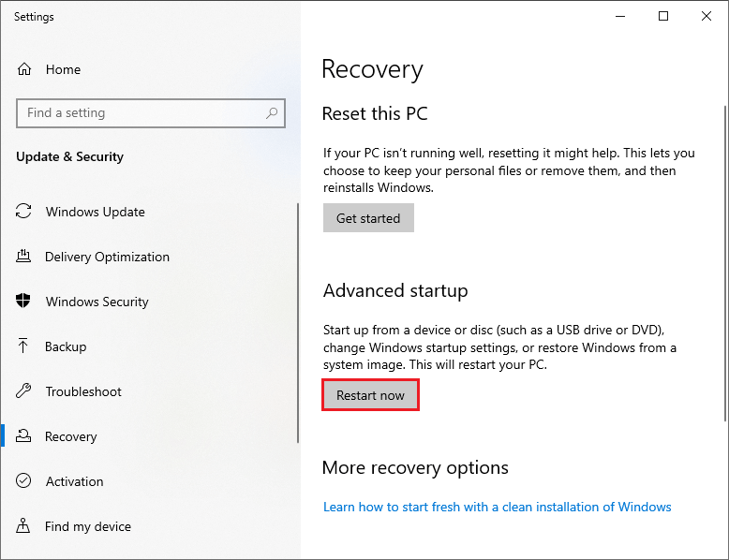
Task: Click the Update & Security category label
Action: [69, 156]
